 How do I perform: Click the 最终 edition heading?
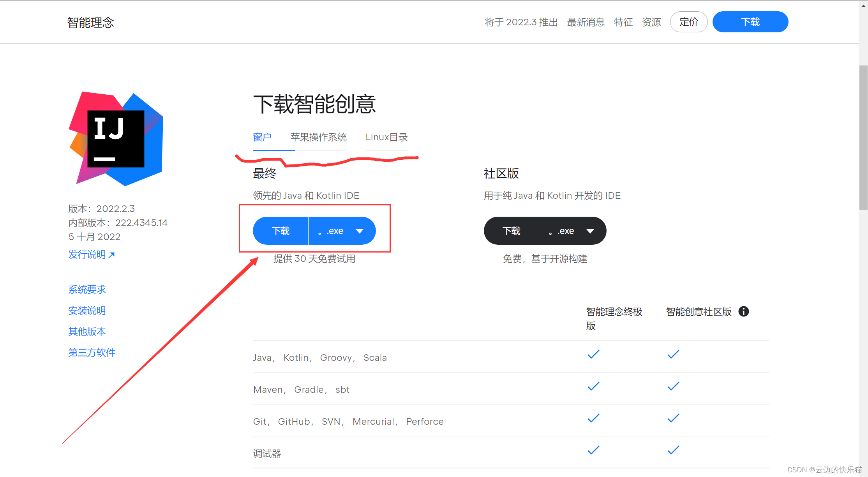click(x=265, y=173)
